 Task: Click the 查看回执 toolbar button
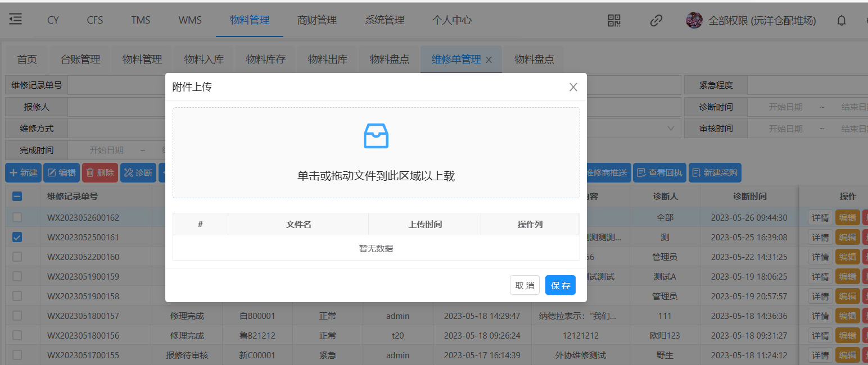(659, 173)
